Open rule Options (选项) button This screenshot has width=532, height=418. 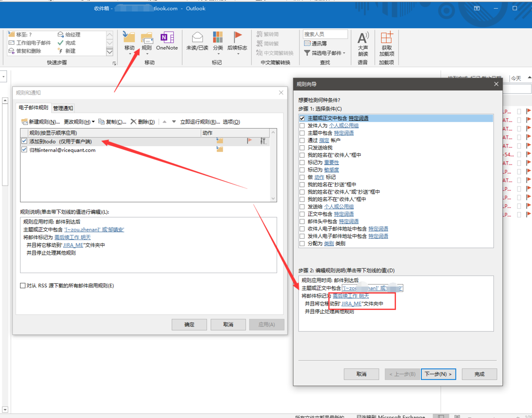coord(231,122)
